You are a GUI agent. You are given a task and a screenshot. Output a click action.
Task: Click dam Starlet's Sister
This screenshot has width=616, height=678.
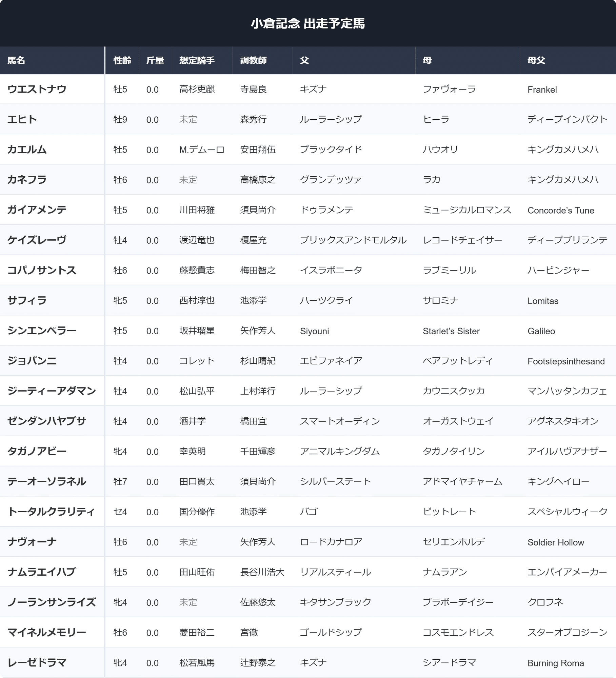451,331
